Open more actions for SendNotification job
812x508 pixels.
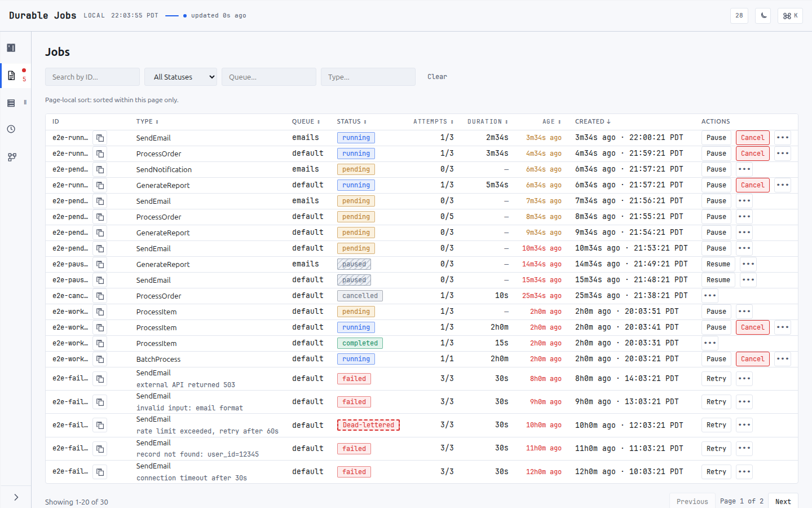pos(744,169)
